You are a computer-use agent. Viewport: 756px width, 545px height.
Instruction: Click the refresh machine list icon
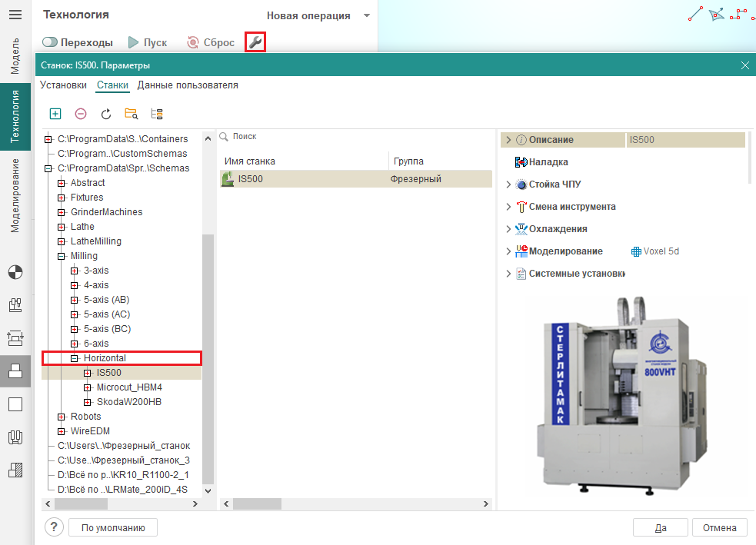(x=106, y=114)
